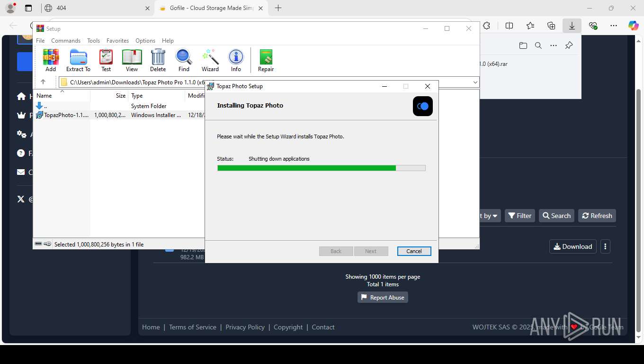Click the installation progress bar
Screen dimensions: 644x364
[321, 168]
